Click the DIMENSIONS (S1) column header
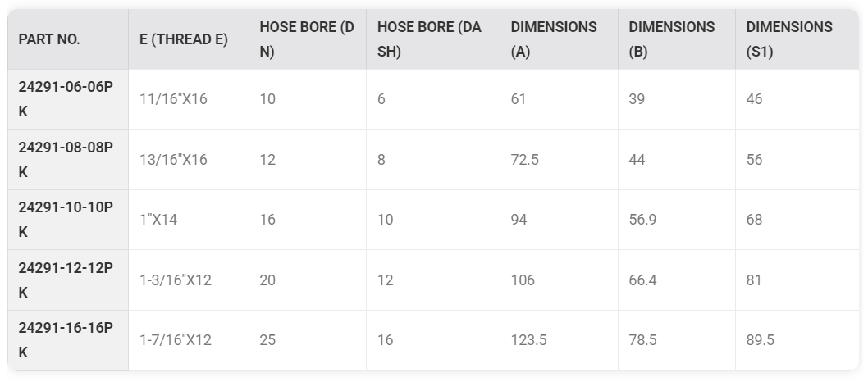This screenshot has height=382, width=868. point(789,39)
